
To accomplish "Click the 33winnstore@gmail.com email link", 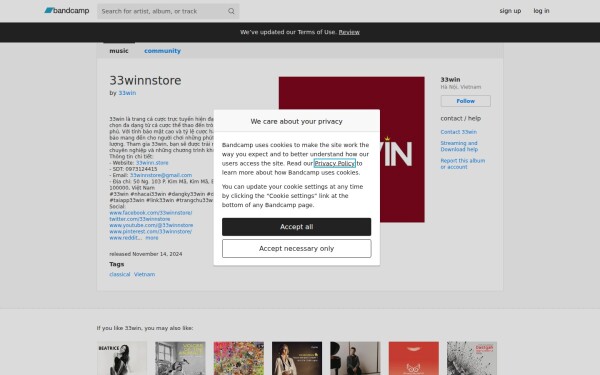I will 161,175.
